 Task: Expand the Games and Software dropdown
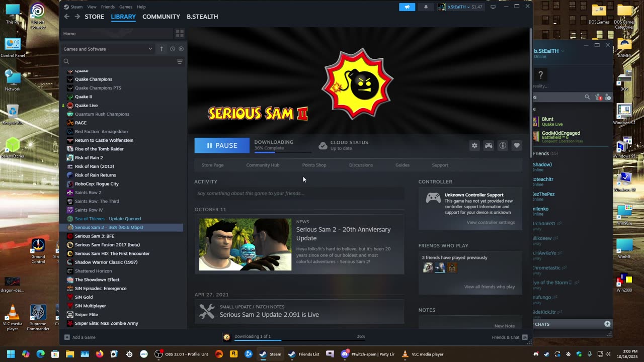coord(108,49)
